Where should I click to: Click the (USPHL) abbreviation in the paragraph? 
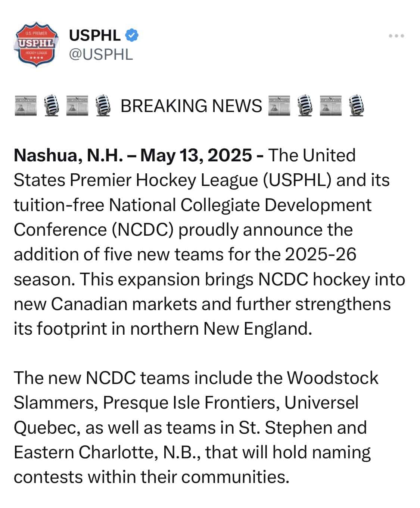click(x=297, y=180)
